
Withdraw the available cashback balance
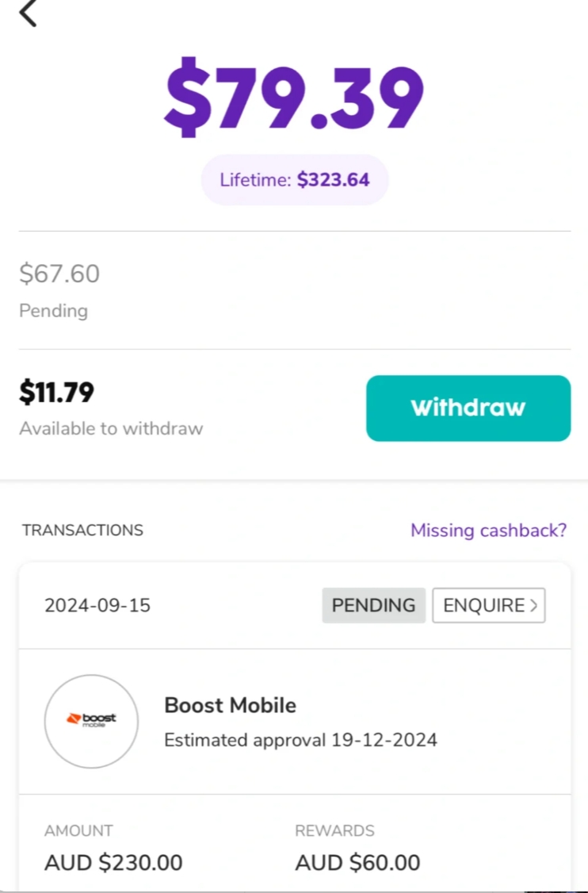468,408
